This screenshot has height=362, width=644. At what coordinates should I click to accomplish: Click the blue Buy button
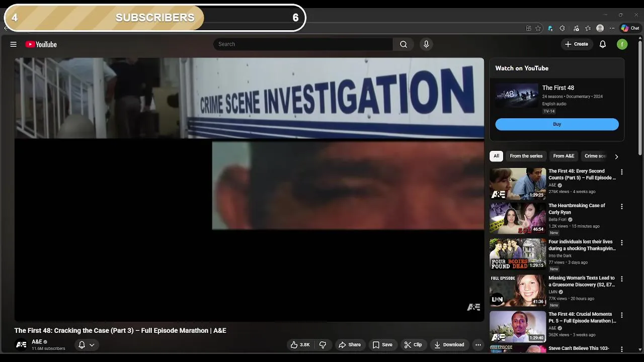pyautogui.click(x=557, y=124)
